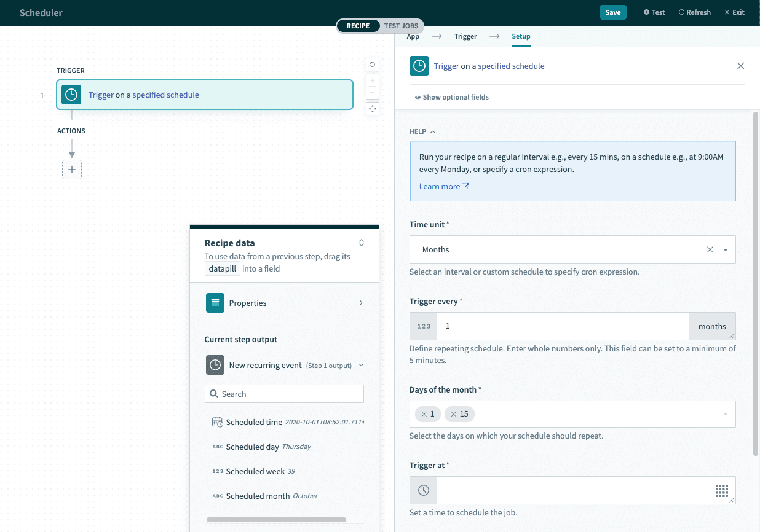The image size is (760, 532).
Task: Open the Days of the month dropdown
Action: click(x=724, y=414)
